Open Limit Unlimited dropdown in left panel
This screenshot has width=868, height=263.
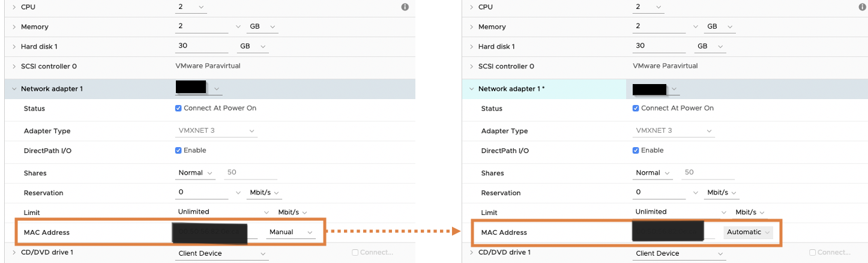pyautogui.click(x=223, y=212)
